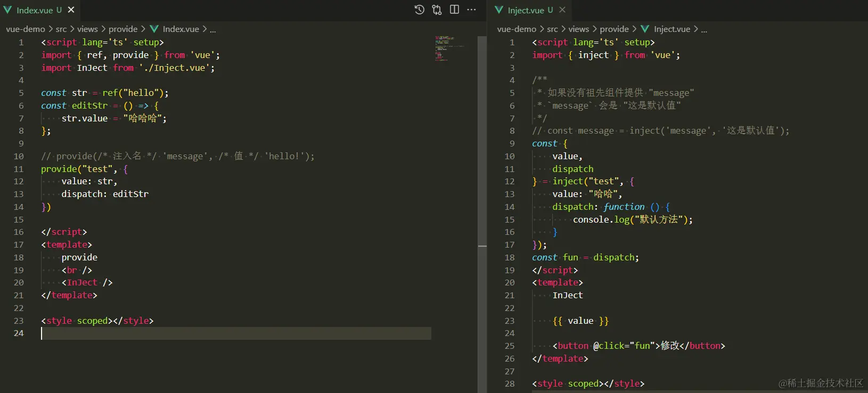Click 'import { ref, provide }' in Index.vue
This screenshot has width=868, height=393.
100,55
